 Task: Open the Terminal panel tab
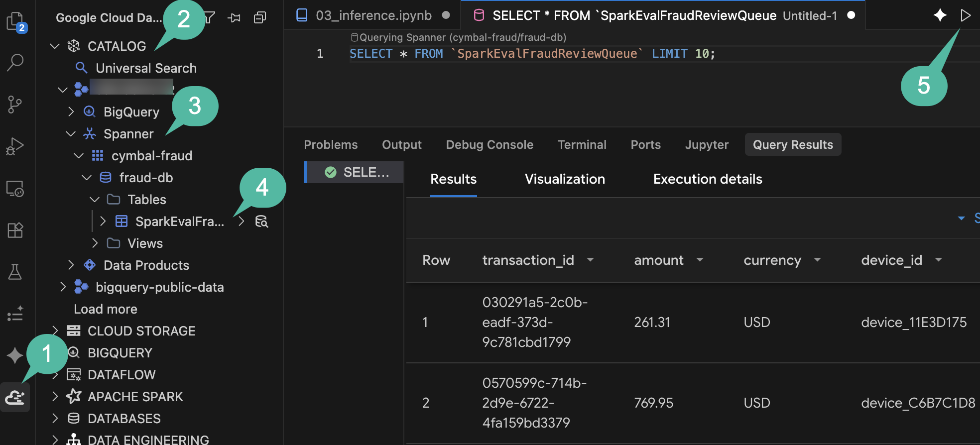click(582, 145)
